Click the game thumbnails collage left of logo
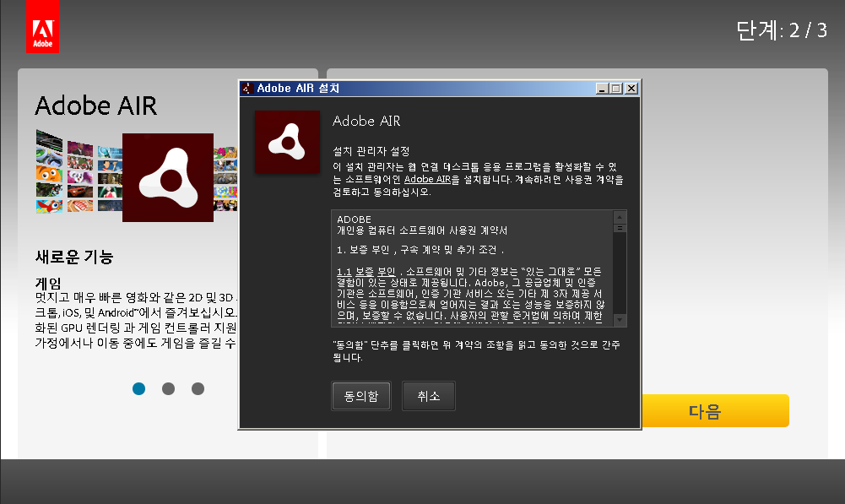845x504 pixels. tap(79, 171)
